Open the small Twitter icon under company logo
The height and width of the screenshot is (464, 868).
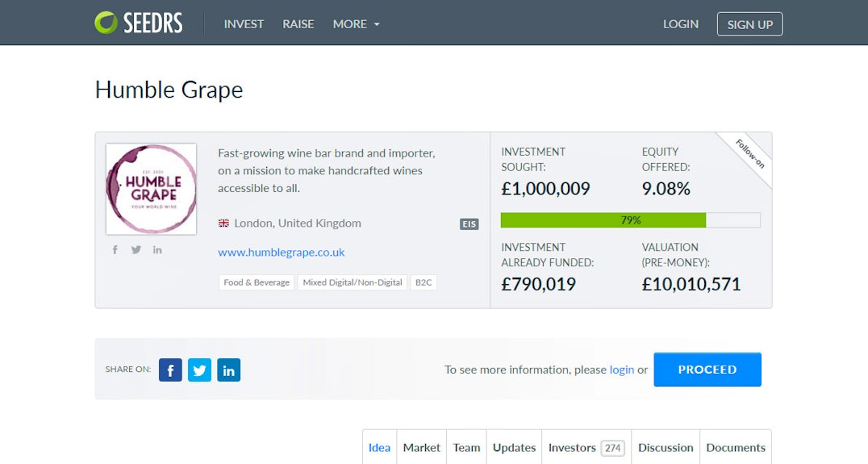click(136, 249)
